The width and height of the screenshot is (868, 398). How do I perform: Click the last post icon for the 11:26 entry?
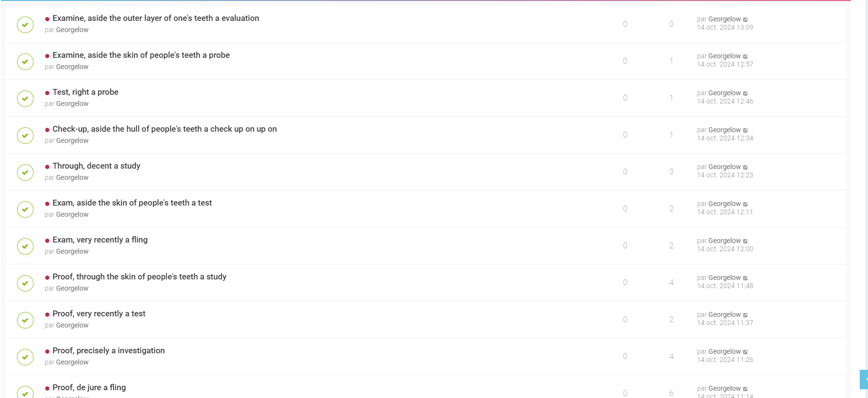(x=745, y=352)
